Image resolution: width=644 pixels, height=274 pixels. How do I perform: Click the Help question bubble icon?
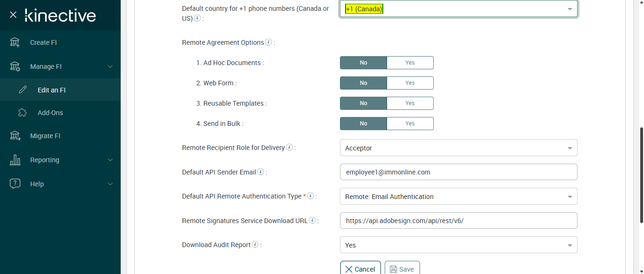pos(15,184)
